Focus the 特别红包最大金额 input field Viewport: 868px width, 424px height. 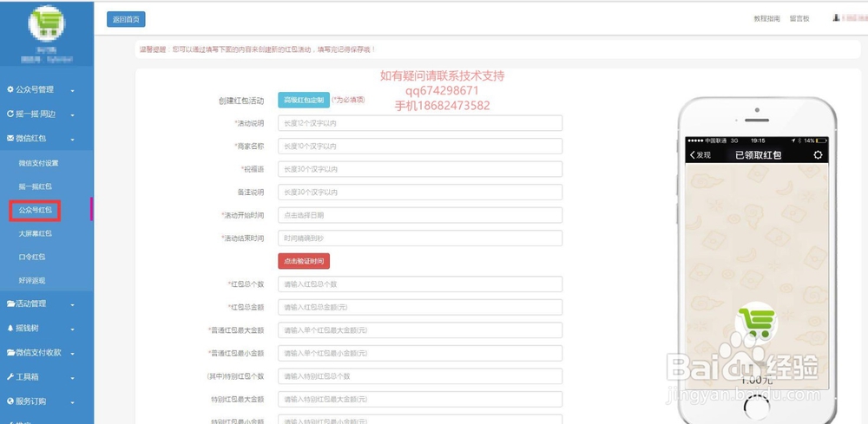coord(419,399)
